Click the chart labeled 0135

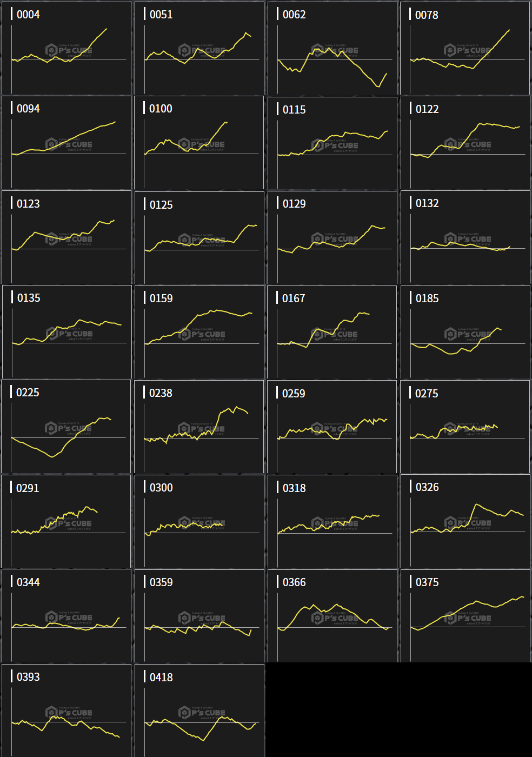(66, 333)
